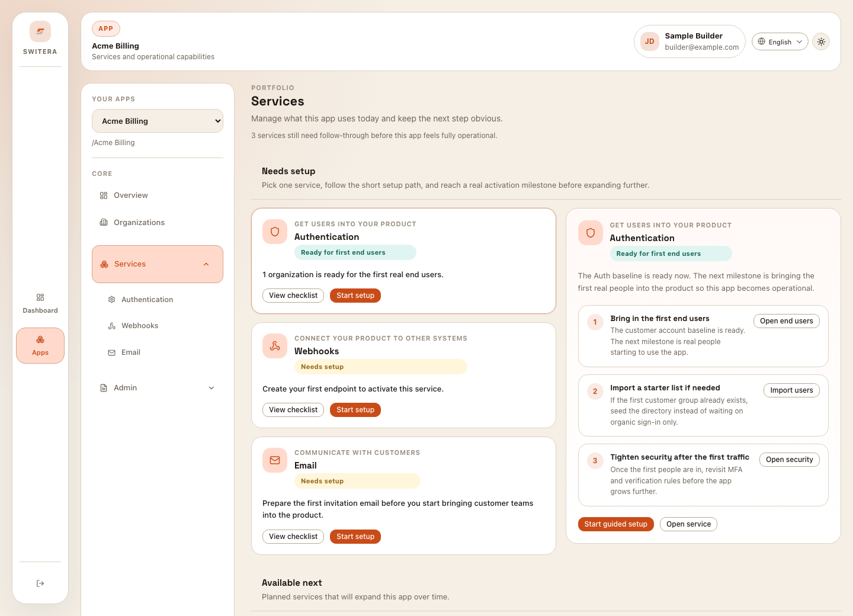The height and width of the screenshot is (616, 853).
Task: Open the English language dropdown
Action: [x=780, y=41]
